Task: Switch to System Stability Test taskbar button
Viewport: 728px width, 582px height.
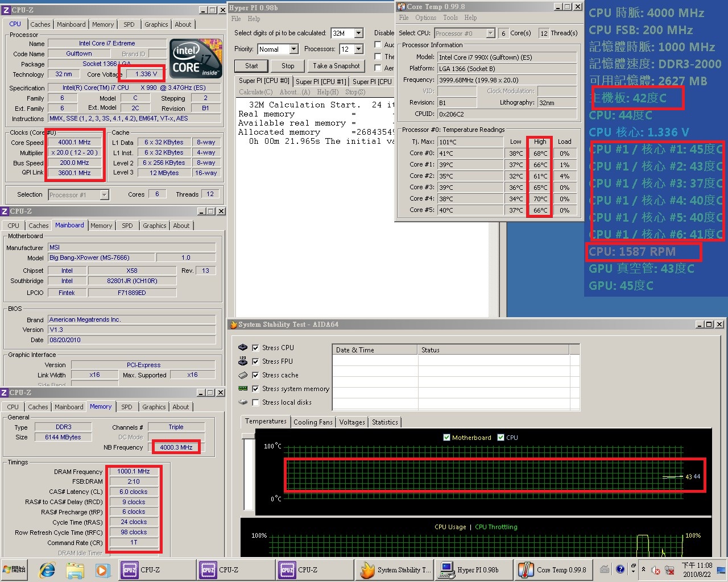Action: 395,569
